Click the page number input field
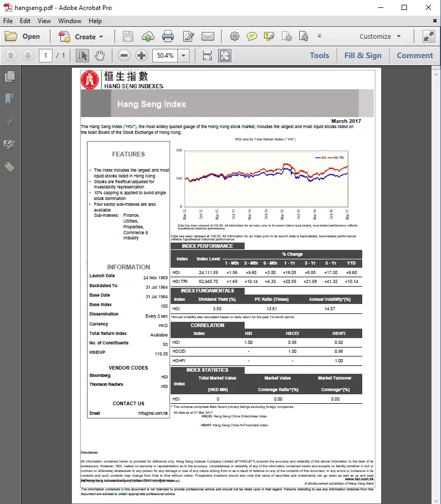441x504 pixels. pyautogui.click(x=46, y=56)
